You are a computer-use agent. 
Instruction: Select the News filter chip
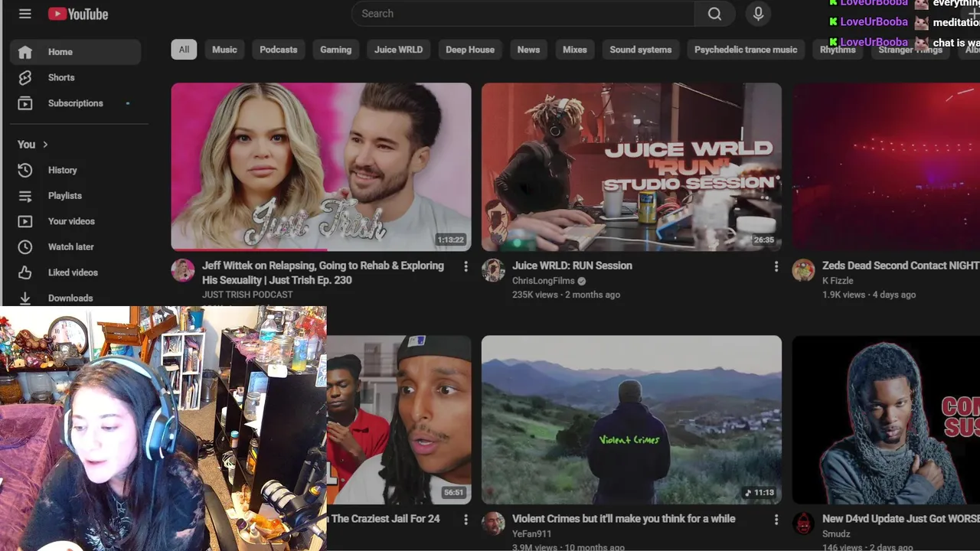528,50
